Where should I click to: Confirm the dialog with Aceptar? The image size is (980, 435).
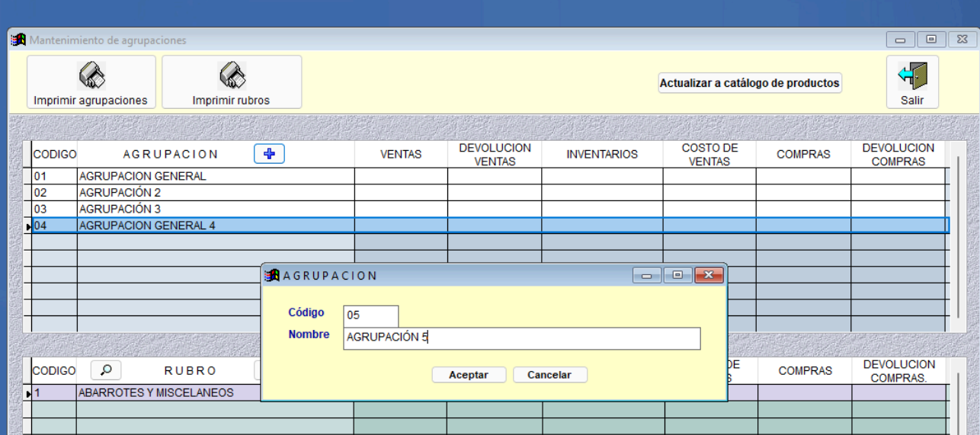pos(468,375)
